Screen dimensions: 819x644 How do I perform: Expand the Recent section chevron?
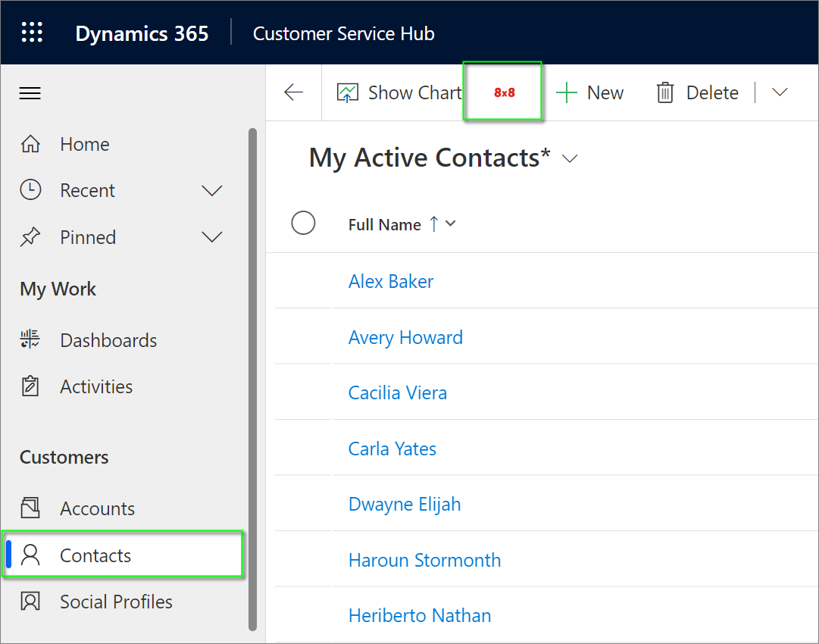pos(212,191)
